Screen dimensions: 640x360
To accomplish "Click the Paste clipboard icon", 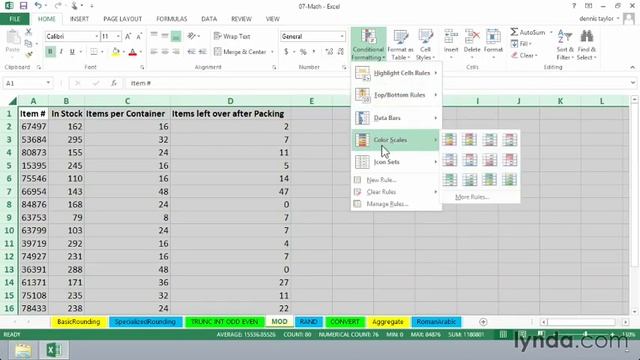I will [13, 38].
